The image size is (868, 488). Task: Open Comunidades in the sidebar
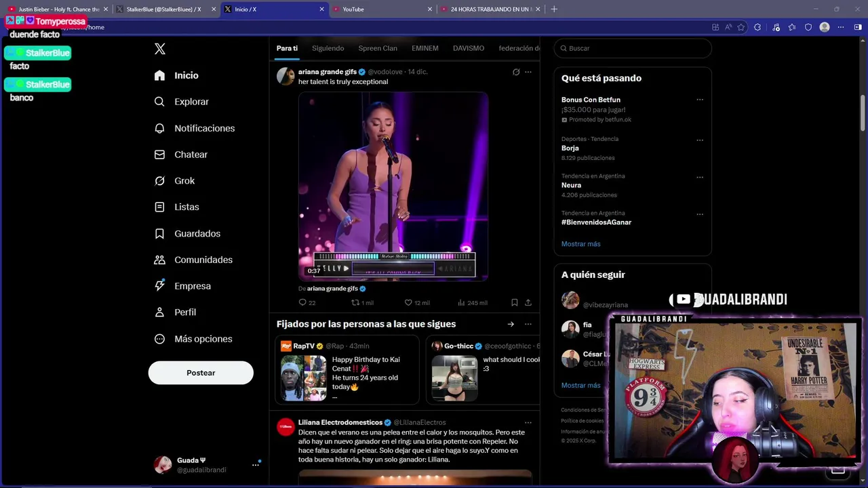click(x=193, y=260)
